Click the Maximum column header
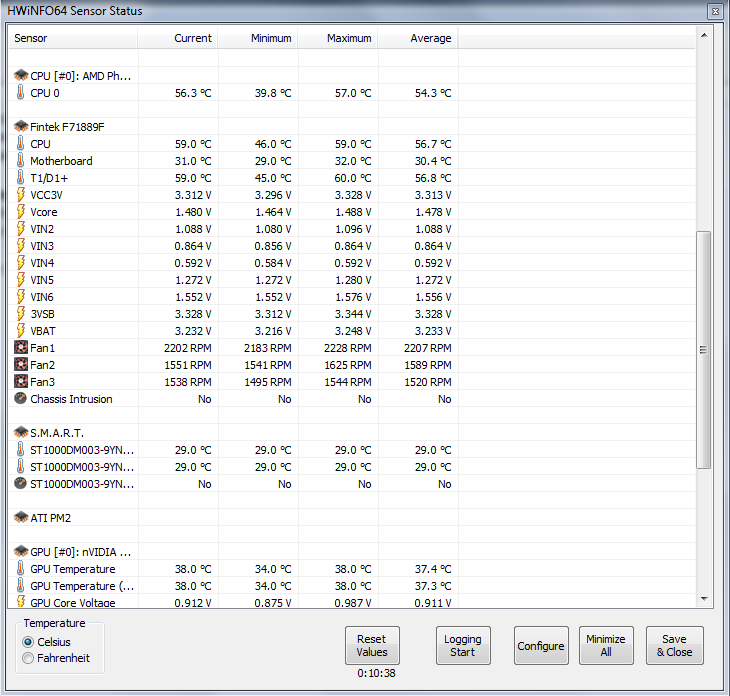This screenshot has height=696, width=730. click(338, 38)
